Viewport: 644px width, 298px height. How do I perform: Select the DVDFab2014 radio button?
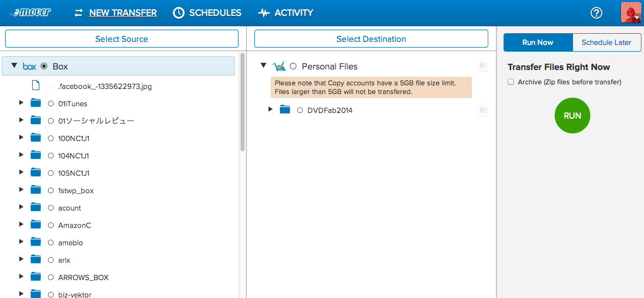tap(300, 110)
